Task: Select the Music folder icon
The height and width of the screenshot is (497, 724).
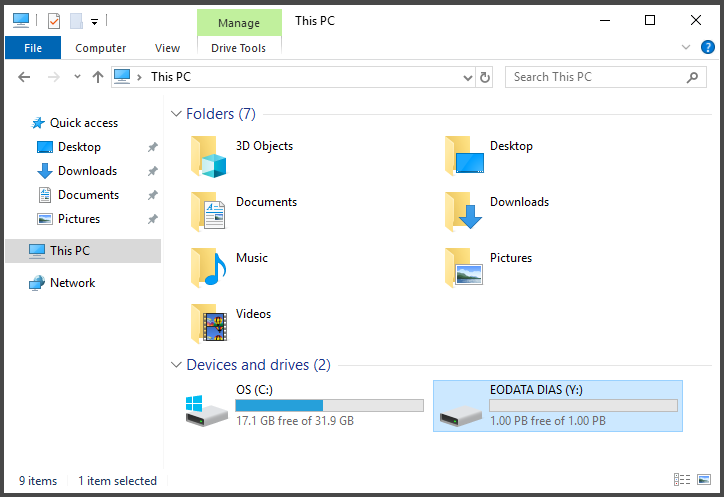Action: click(x=209, y=268)
